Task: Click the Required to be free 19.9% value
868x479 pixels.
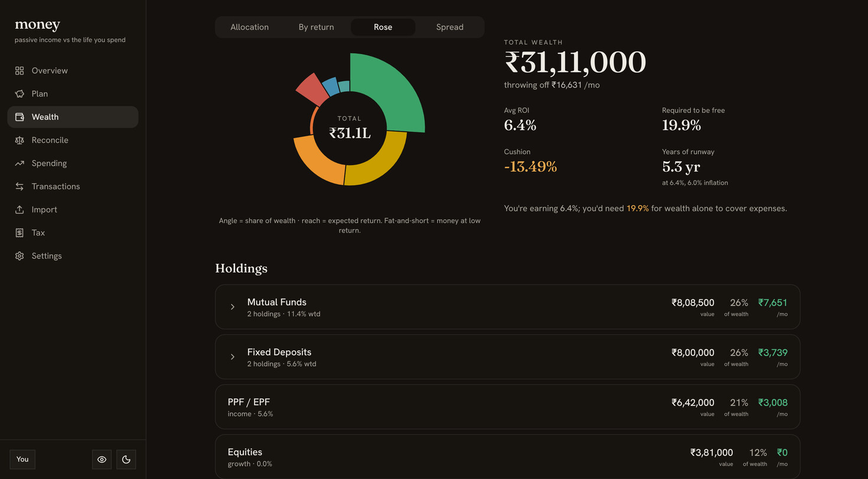Action: (x=681, y=125)
